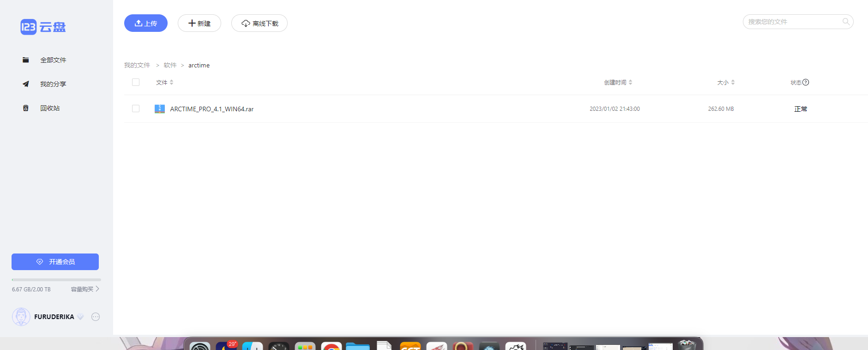Go to 软件 folder in breadcrumb
The image size is (868, 350).
click(x=170, y=65)
